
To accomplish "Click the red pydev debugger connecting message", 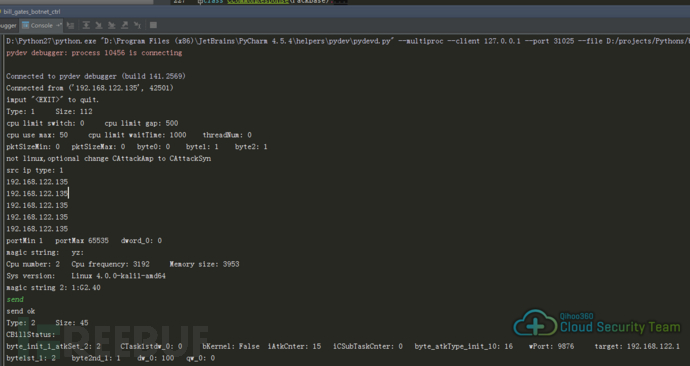I will [x=94, y=53].
